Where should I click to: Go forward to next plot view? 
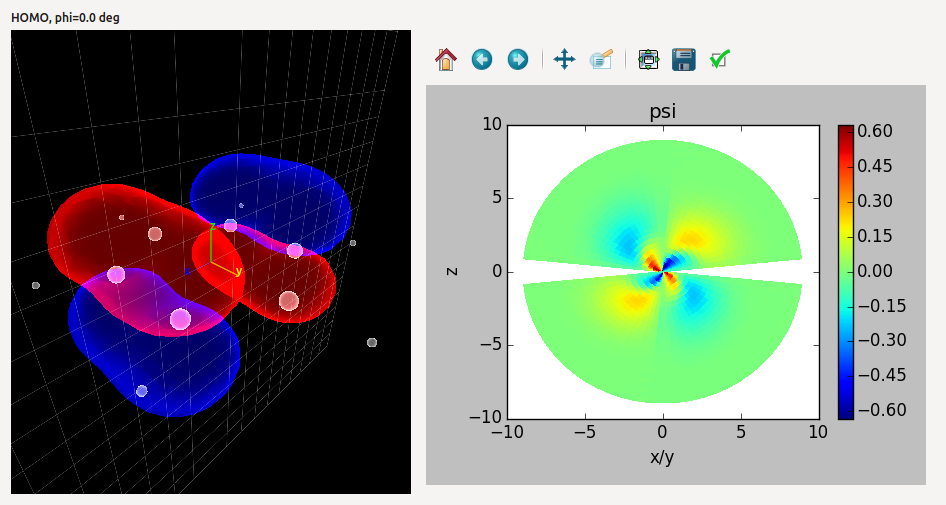[518, 60]
